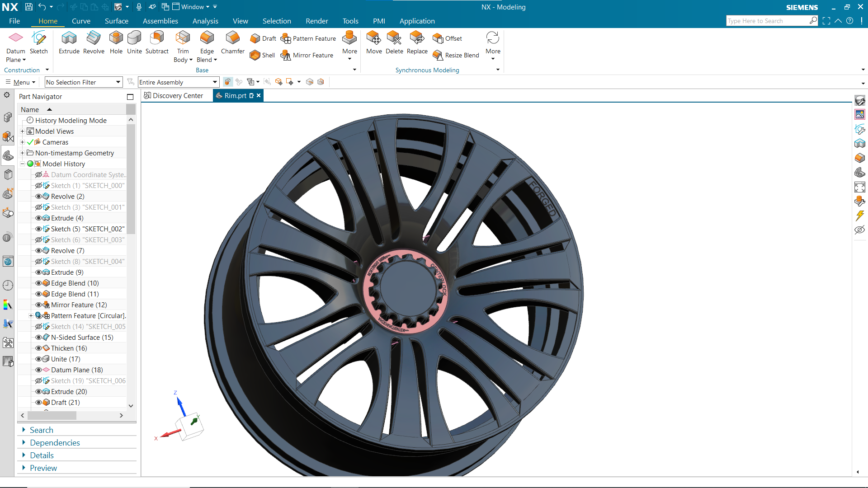Select the Extrude tool icon
Image resolution: width=868 pixels, height=488 pixels.
coord(69,39)
